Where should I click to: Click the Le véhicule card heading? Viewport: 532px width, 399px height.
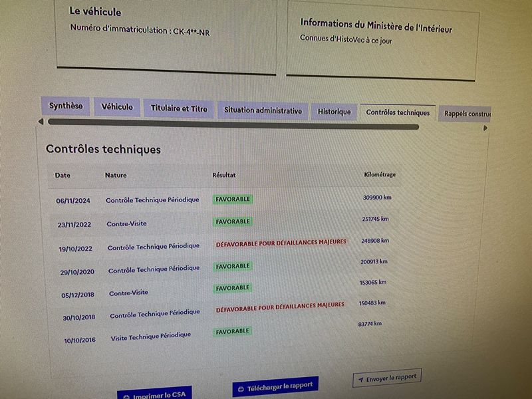pyautogui.click(x=95, y=11)
